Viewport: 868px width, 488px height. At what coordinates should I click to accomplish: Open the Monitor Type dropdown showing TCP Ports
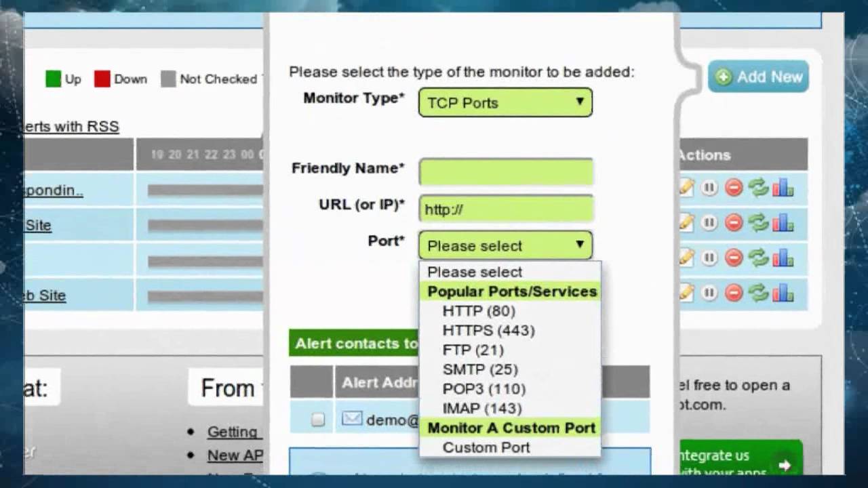click(505, 102)
